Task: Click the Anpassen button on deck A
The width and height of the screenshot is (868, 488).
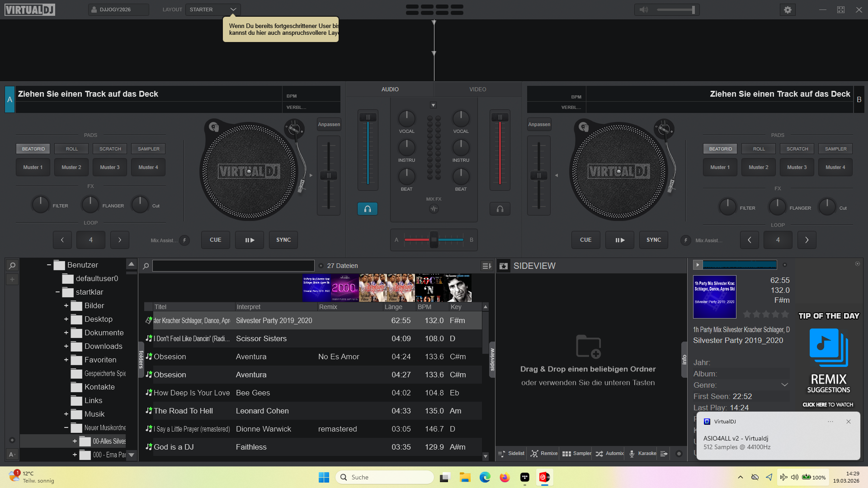Action: point(329,124)
